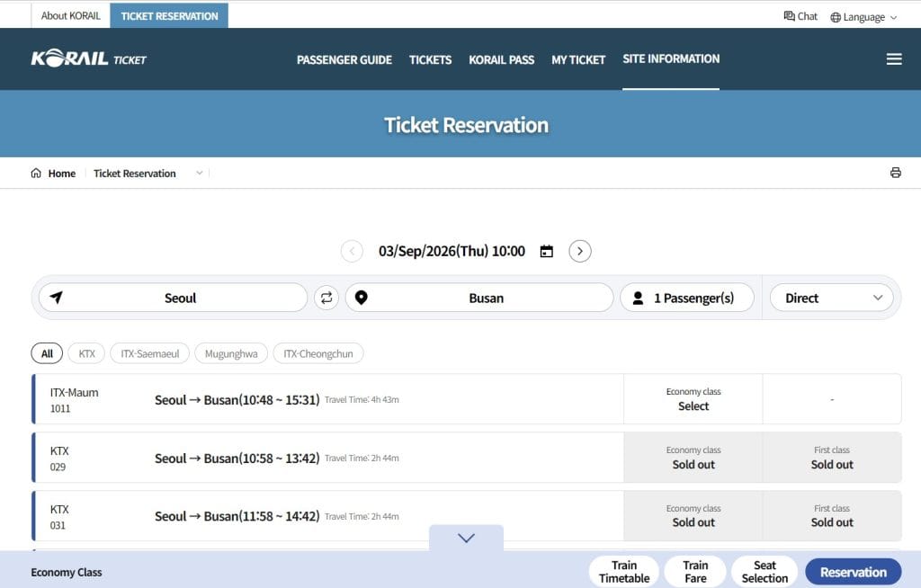Swap departure and arrival stations
921x588 pixels.
coord(326,298)
